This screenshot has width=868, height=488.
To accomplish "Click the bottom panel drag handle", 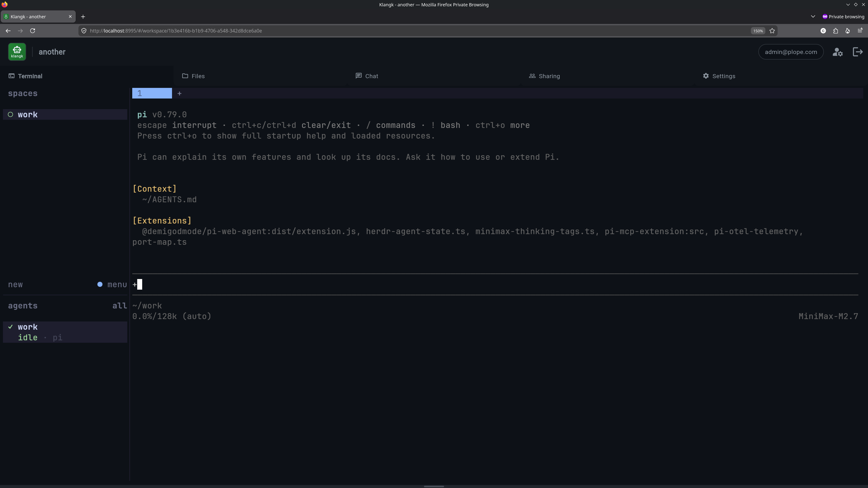I will [x=434, y=486].
